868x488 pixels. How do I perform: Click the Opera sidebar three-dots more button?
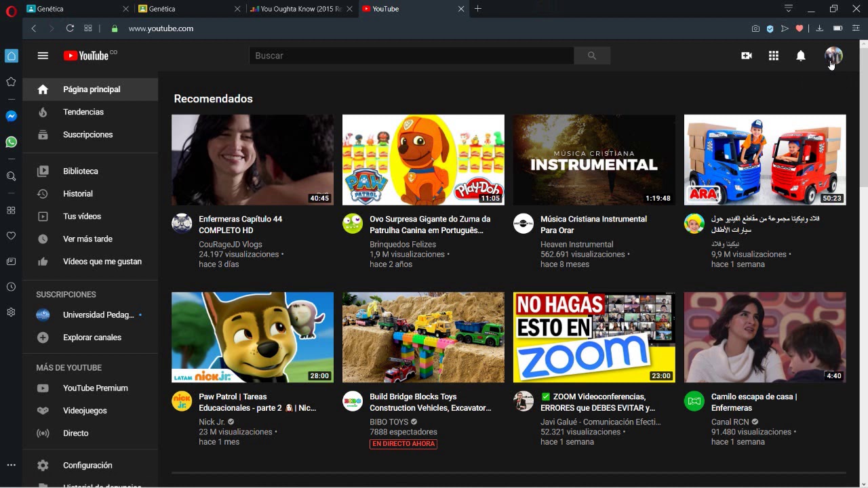click(x=11, y=465)
